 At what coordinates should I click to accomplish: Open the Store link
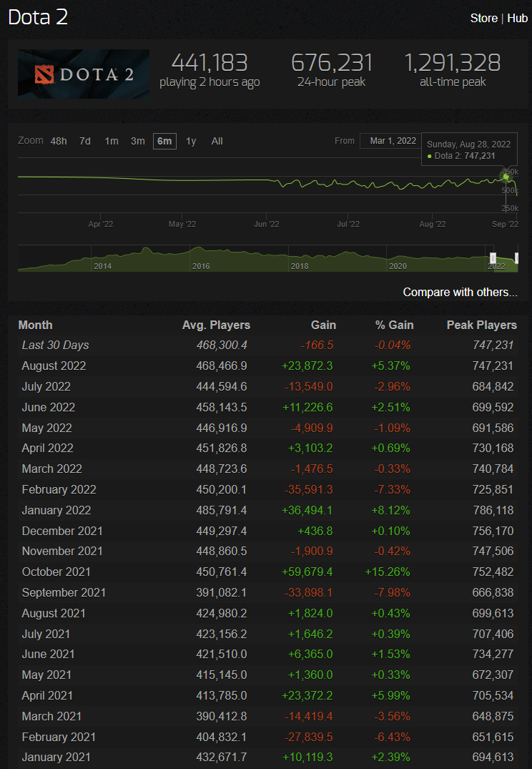coord(483,18)
